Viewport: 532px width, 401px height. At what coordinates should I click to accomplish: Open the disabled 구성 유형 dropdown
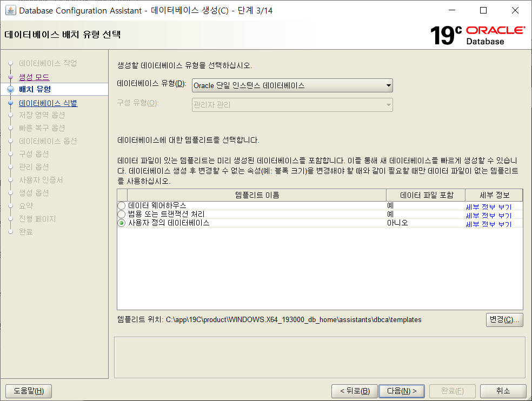coord(292,105)
